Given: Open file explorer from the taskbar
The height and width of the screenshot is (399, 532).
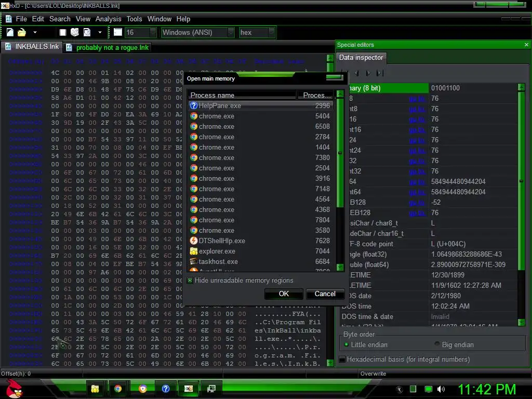Looking at the screenshot, I should pyautogui.click(x=95, y=389).
